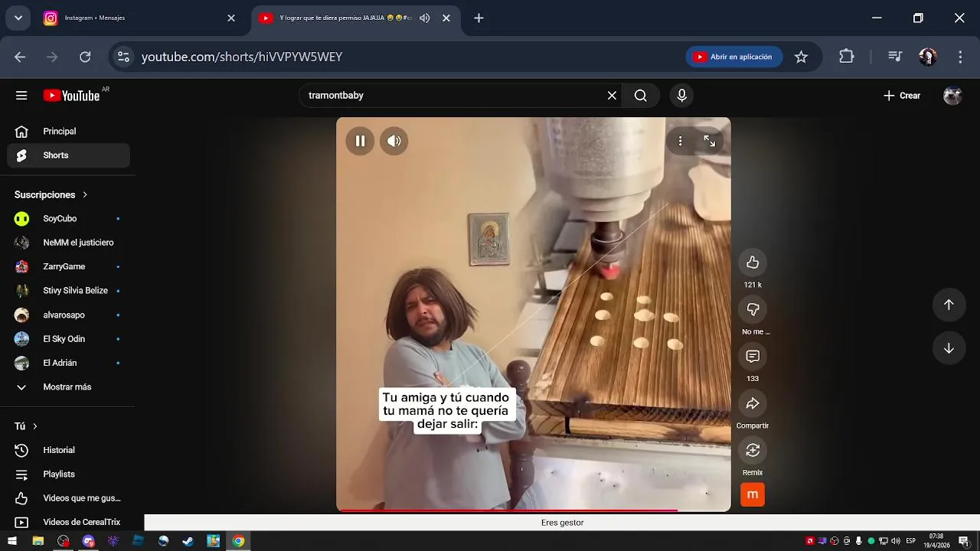Pause the Short video

coord(360,141)
